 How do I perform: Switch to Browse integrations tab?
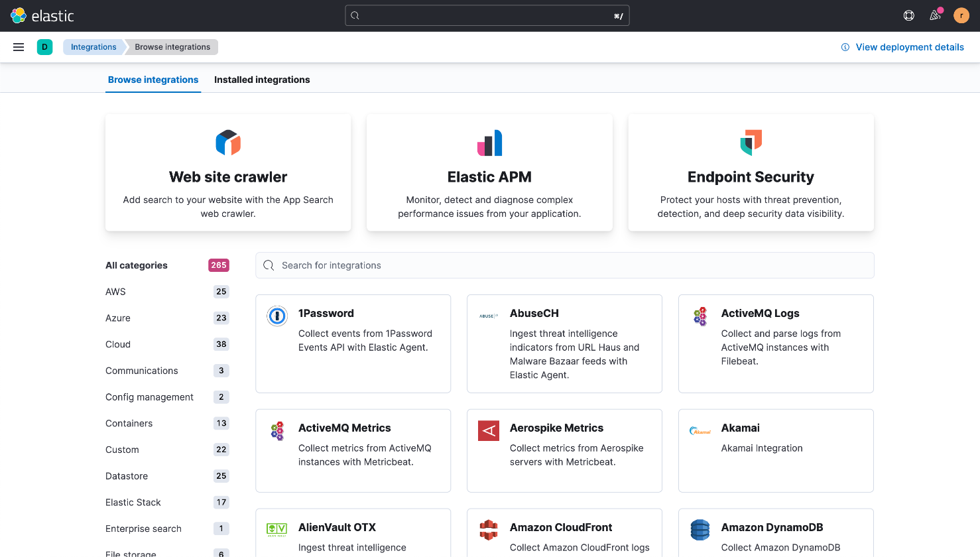153,80
